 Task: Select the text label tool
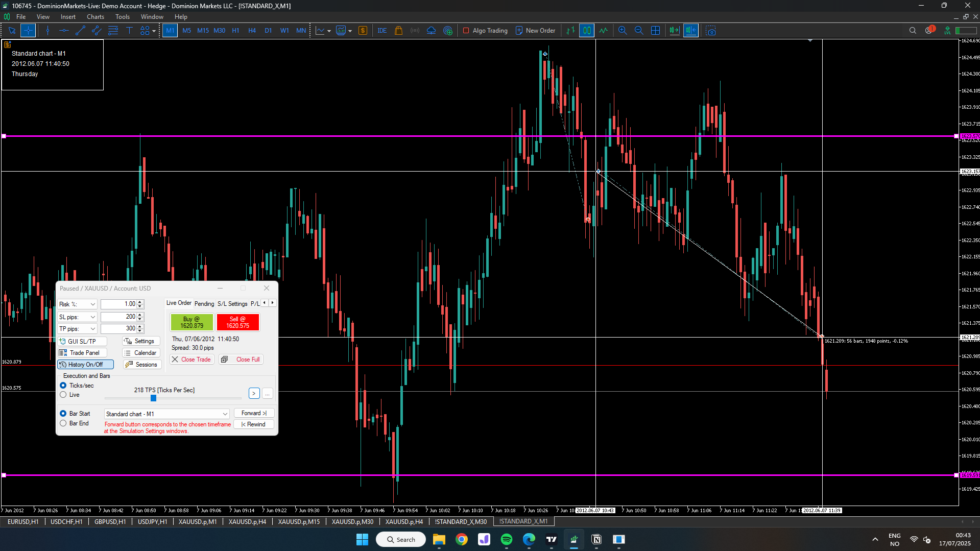coord(129,31)
